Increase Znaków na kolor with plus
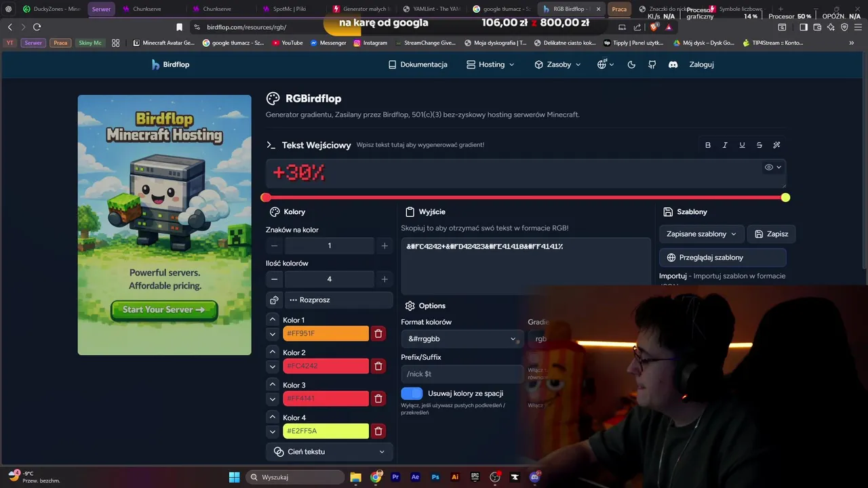The height and width of the screenshot is (488, 868). pyautogui.click(x=384, y=245)
